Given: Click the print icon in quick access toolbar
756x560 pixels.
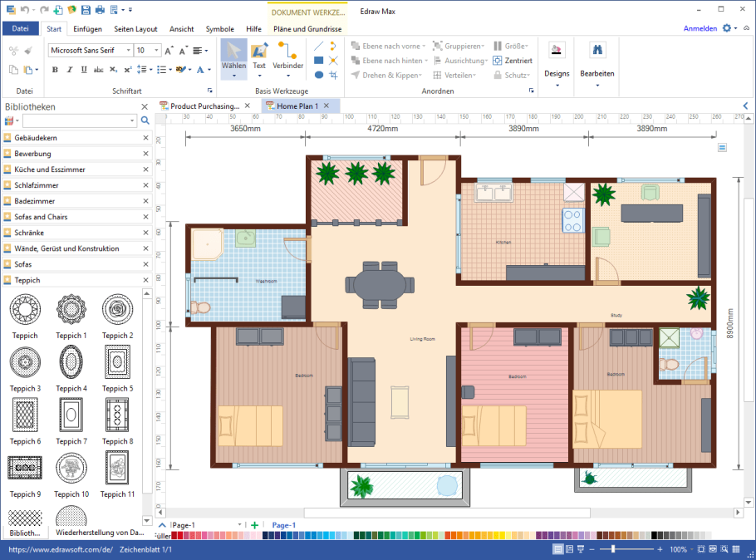Looking at the screenshot, I should [100, 10].
